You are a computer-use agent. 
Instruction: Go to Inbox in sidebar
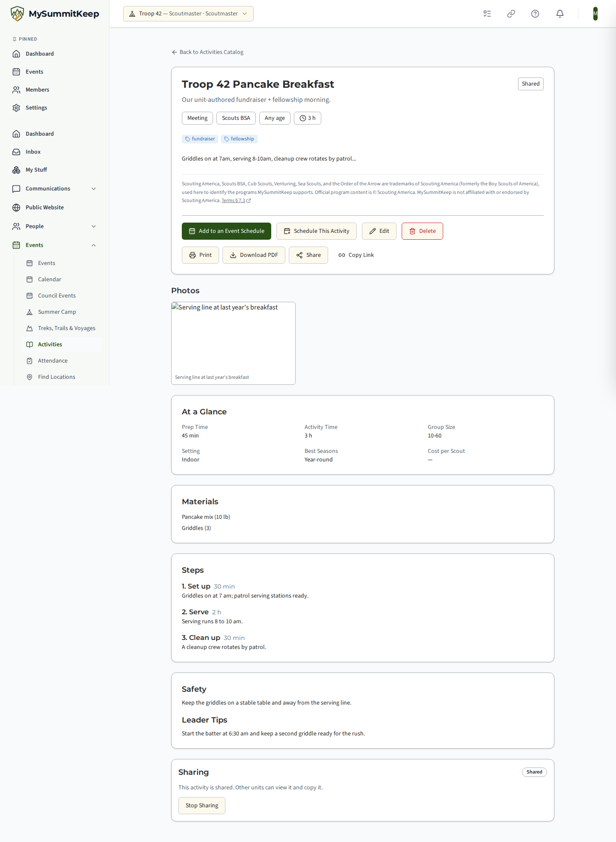55,152
